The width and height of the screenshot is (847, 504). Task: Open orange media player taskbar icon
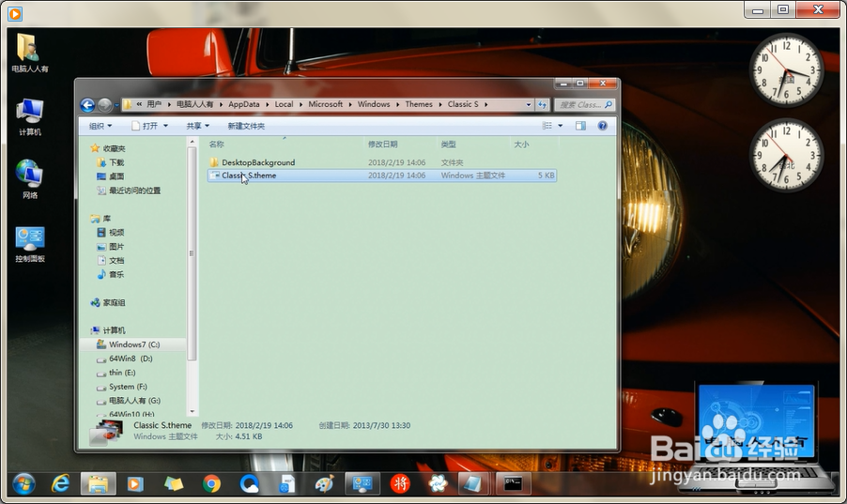(x=135, y=484)
